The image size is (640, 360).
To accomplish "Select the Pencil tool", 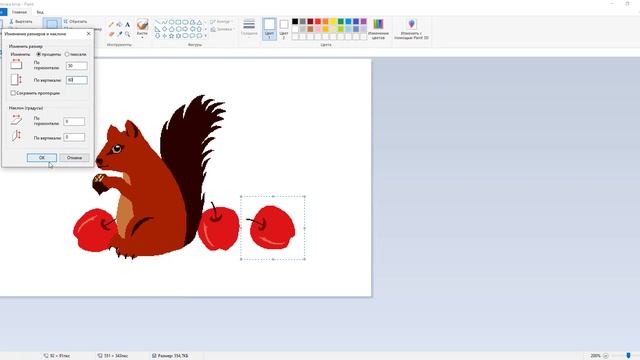I will point(111,24).
